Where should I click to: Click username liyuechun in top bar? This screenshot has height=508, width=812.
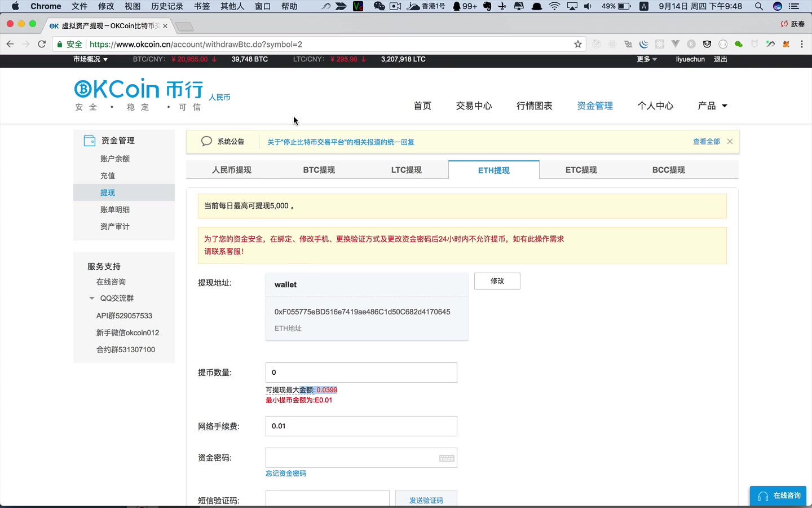(690, 59)
